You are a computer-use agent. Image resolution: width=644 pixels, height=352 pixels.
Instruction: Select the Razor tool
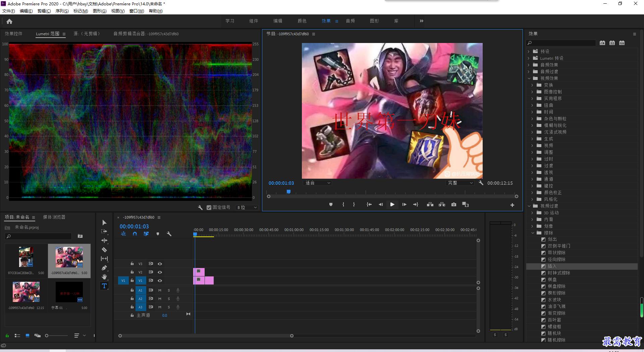[x=104, y=250]
